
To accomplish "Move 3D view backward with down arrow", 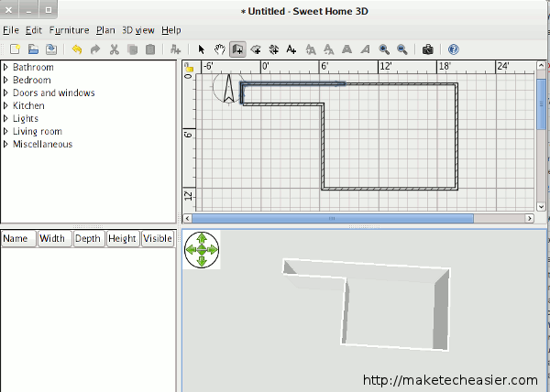I will [202, 261].
